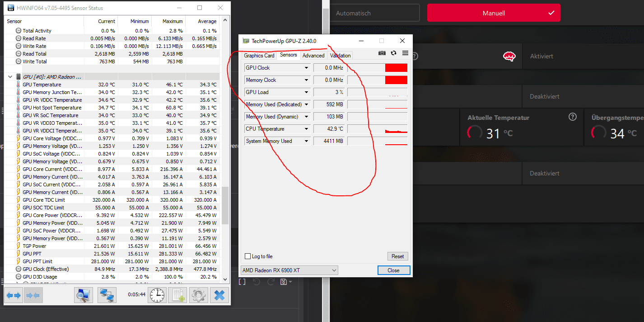Click the Close button in GPU-Z
Screen dimensions: 644x322
point(393,270)
